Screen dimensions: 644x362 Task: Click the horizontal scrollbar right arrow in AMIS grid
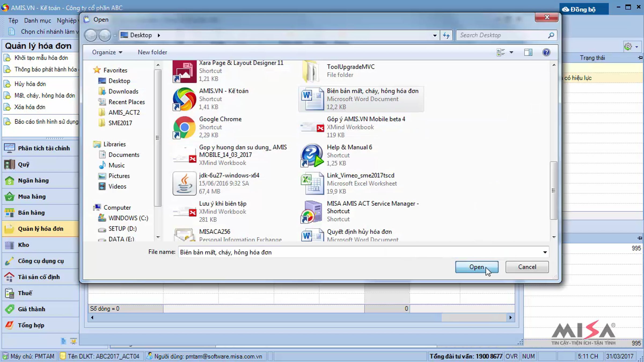(x=510, y=318)
